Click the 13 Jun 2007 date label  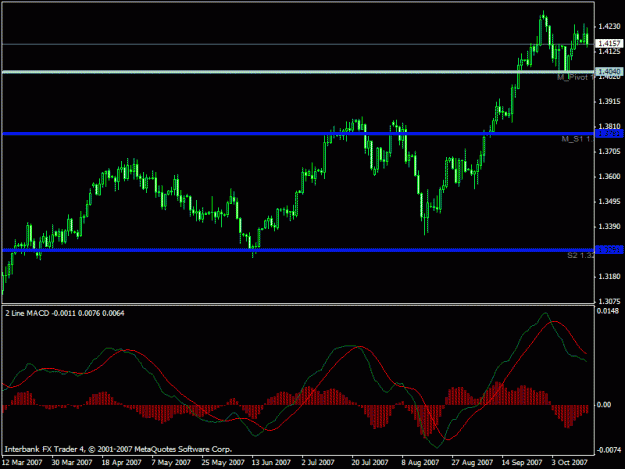271,463
